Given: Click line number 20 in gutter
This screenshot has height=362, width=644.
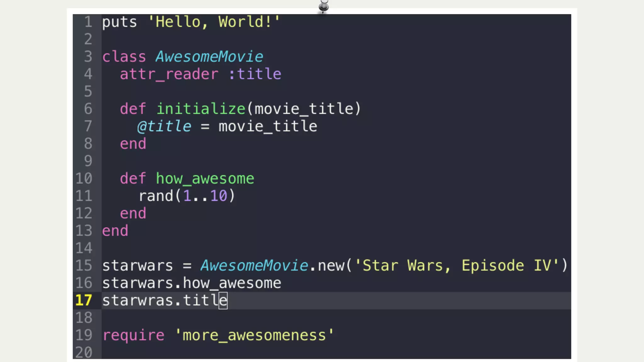Looking at the screenshot, I should 84,352.
